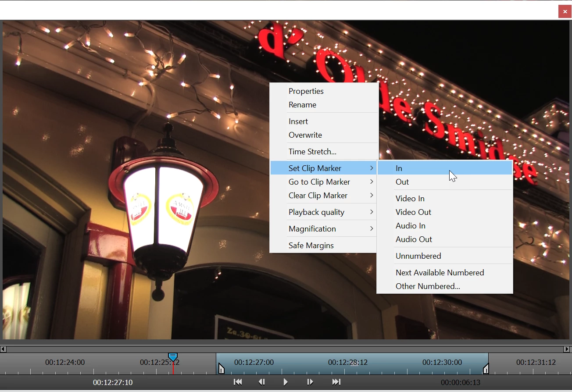Select Next Available Numbered marker
This screenshot has width=572, height=392.
[x=445, y=273]
